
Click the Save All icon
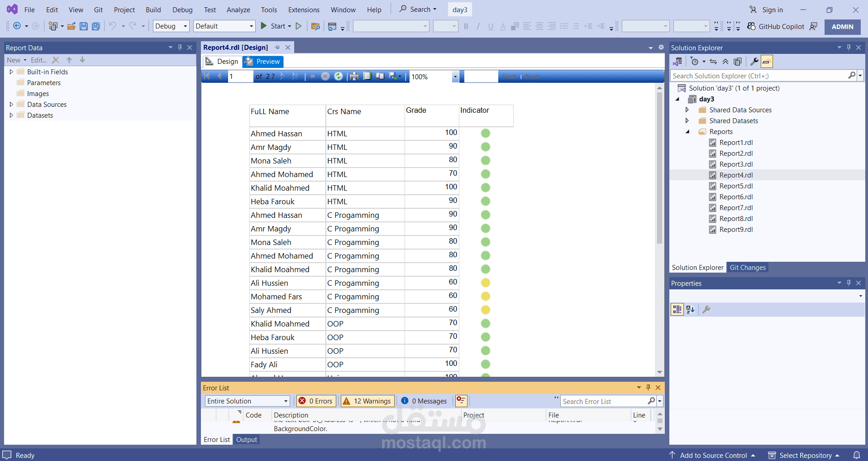pyautogui.click(x=96, y=26)
